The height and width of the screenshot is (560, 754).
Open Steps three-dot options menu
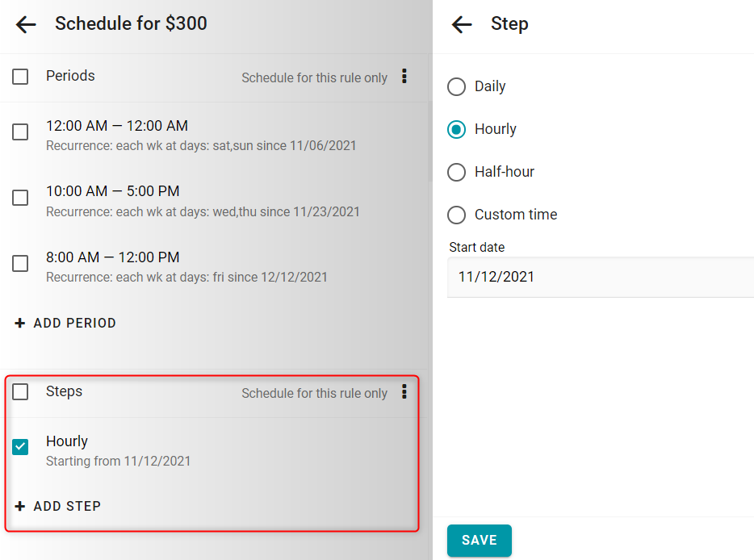[404, 392]
